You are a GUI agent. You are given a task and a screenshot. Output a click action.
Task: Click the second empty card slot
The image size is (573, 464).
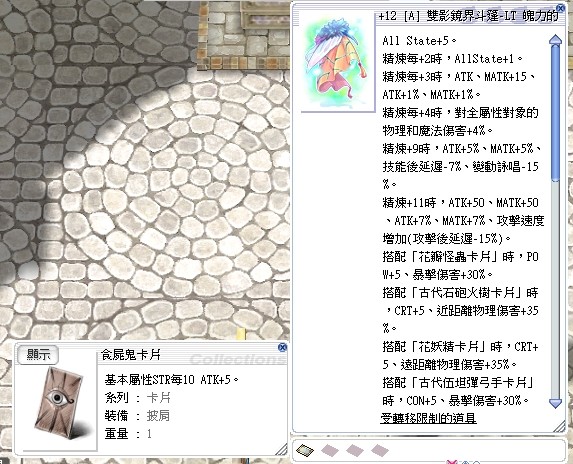tap(330, 450)
